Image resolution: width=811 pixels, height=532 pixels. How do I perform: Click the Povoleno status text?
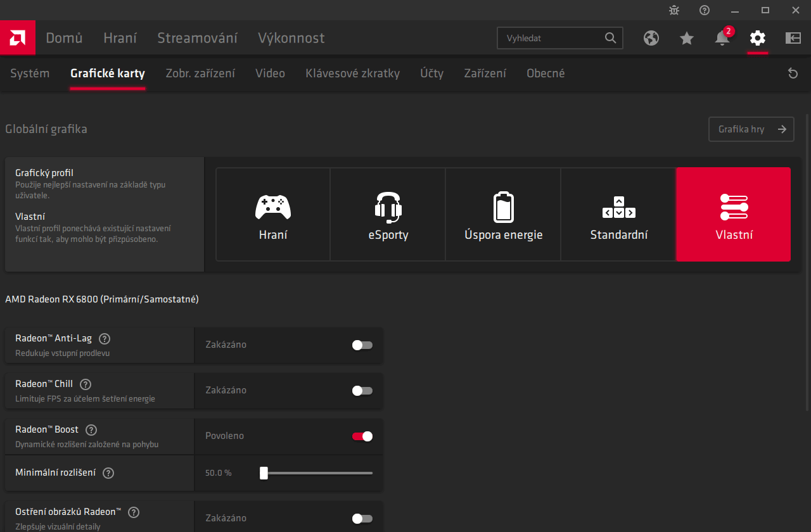(224, 436)
